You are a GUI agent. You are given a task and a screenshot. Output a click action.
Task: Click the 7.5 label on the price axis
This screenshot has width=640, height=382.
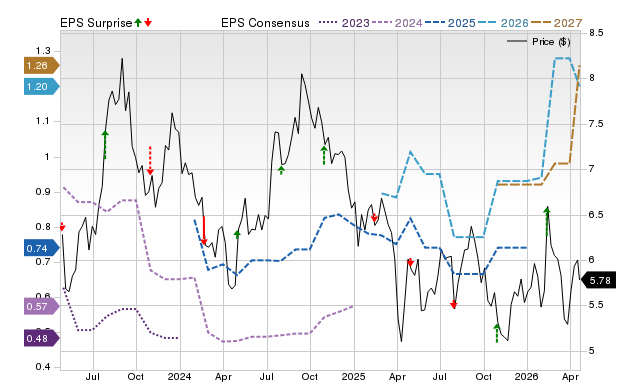(596, 124)
